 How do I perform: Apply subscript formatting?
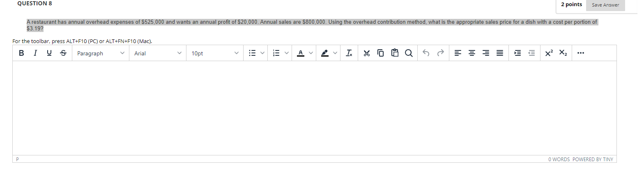(563, 53)
